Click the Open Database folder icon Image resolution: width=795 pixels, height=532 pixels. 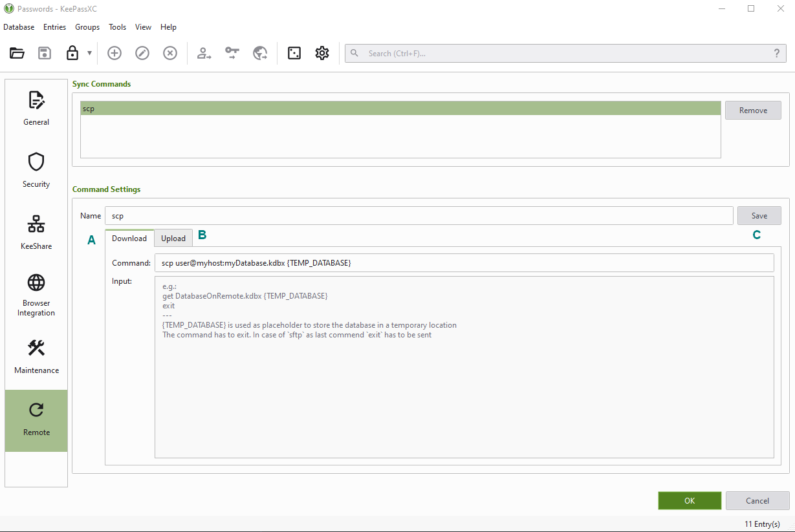pyautogui.click(x=17, y=54)
